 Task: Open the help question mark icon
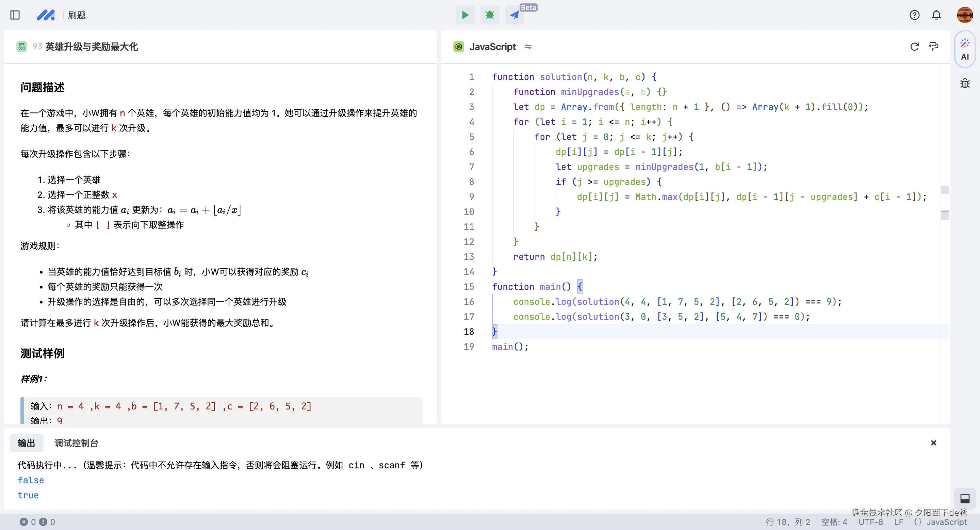pos(914,15)
